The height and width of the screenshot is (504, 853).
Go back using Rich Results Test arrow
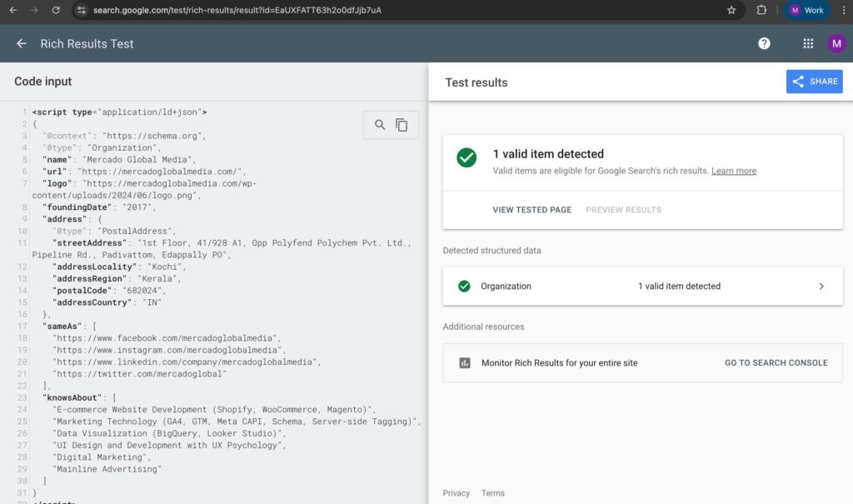(21, 43)
